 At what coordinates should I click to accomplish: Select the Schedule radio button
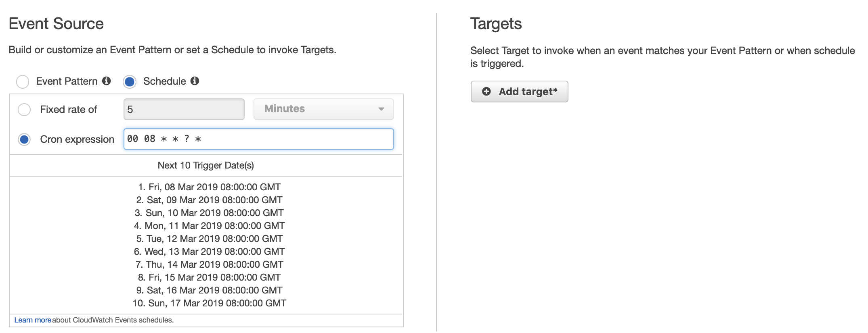click(x=130, y=81)
